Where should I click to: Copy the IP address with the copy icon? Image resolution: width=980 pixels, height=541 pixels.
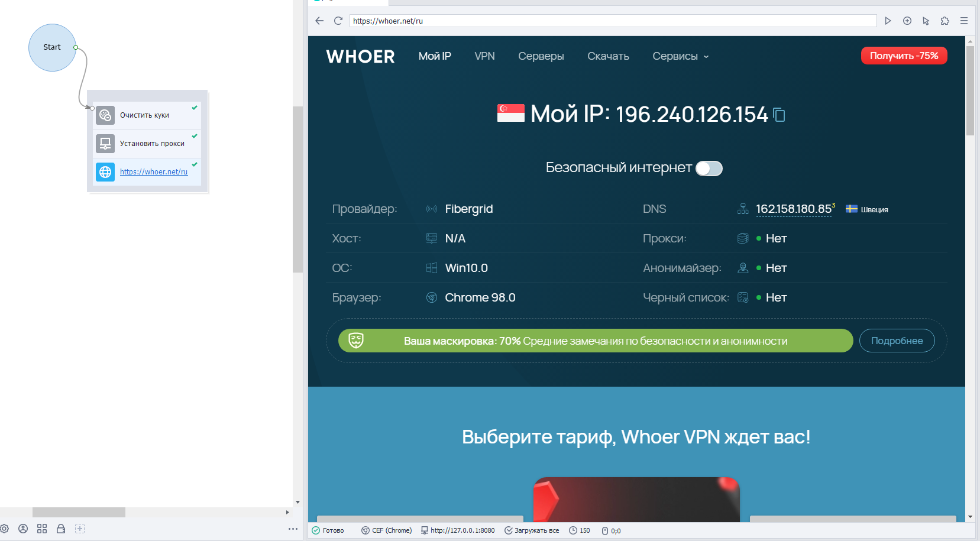(x=780, y=115)
